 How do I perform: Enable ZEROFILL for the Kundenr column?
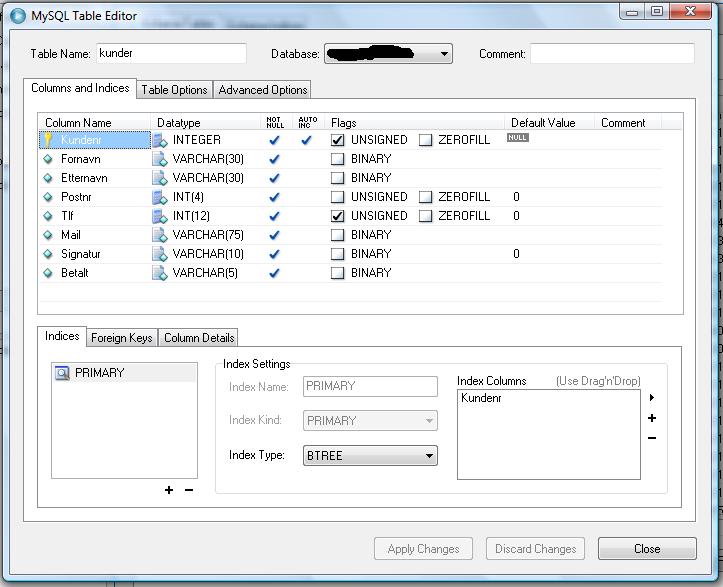point(426,140)
